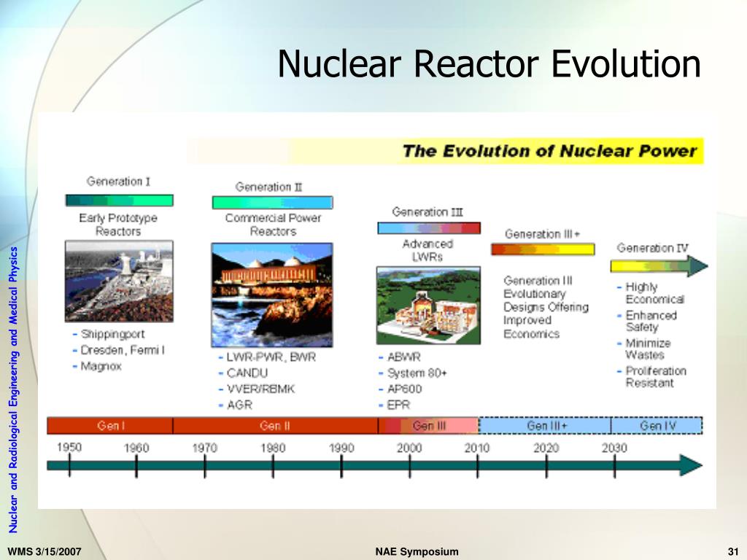Viewport: 747px width, 560px height.
Task: Select the blue-red gradient bar under Generation III
Action: coord(429,228)
